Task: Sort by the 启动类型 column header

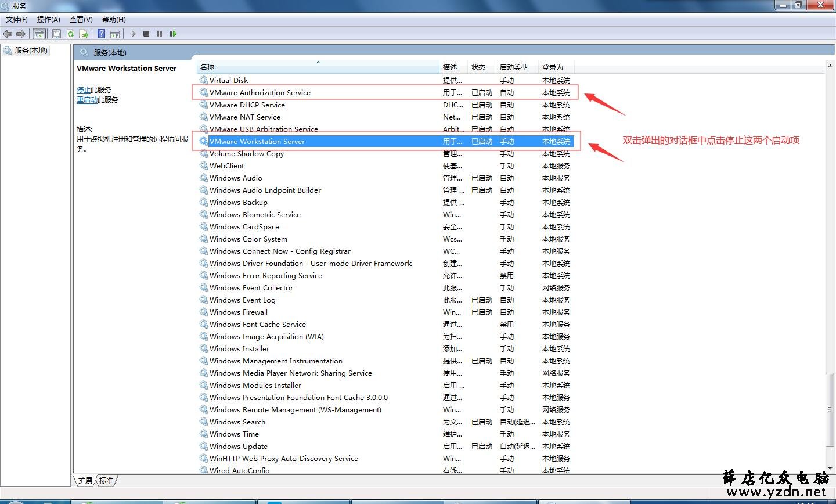Action: coord(517,67)
